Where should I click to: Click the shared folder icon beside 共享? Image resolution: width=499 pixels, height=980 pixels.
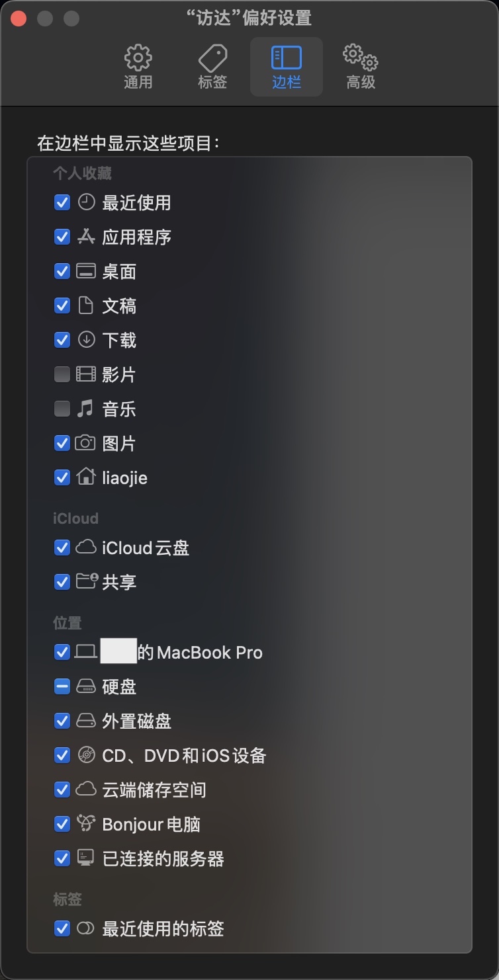tap(86, 581)
